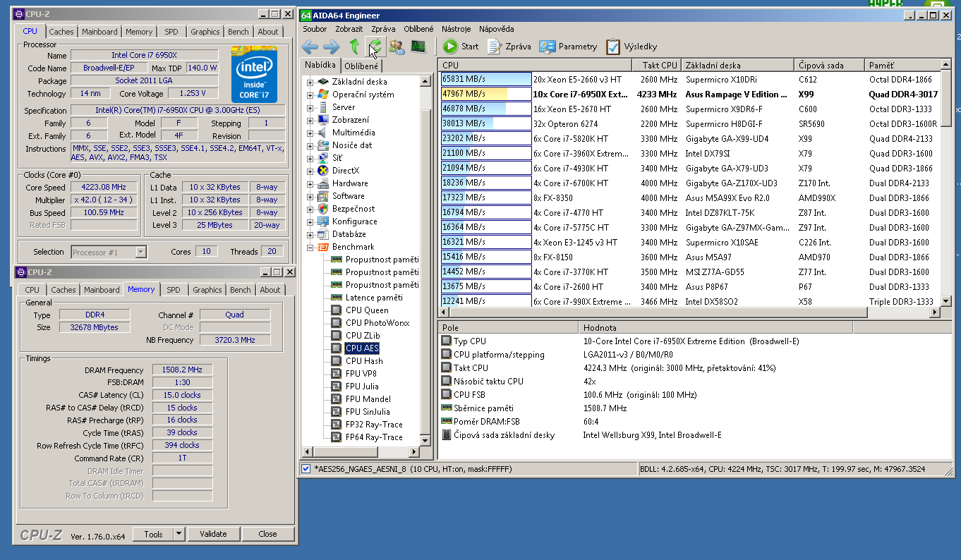Start the benchmark with Start button
Screen dimensions: 961x560
coord(461,47)
